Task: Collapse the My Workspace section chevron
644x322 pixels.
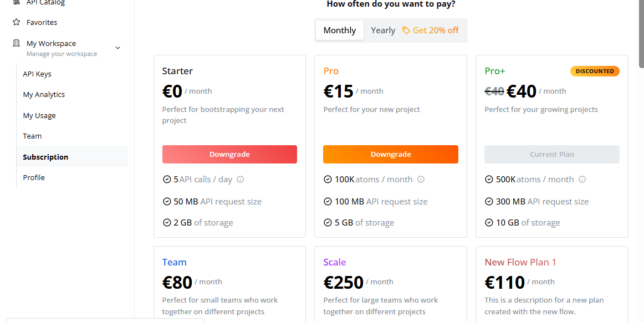Action: pyautogui.click(x=117, y=48)
